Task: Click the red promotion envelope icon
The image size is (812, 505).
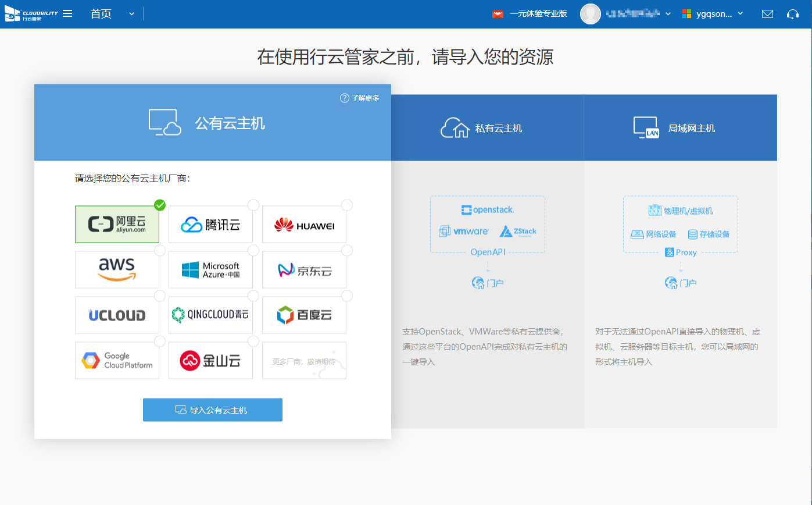Action: coord(498,14)
